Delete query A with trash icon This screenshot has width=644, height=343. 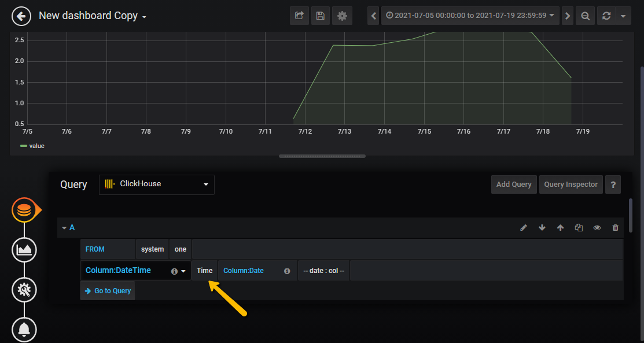pos(615,227)
